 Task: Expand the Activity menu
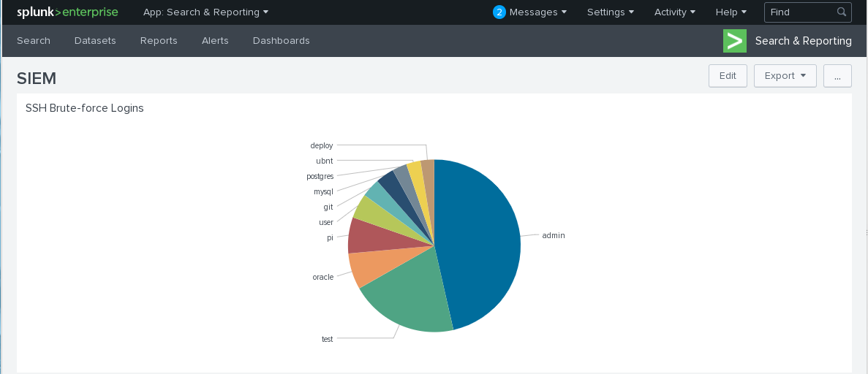coord(674,12)
